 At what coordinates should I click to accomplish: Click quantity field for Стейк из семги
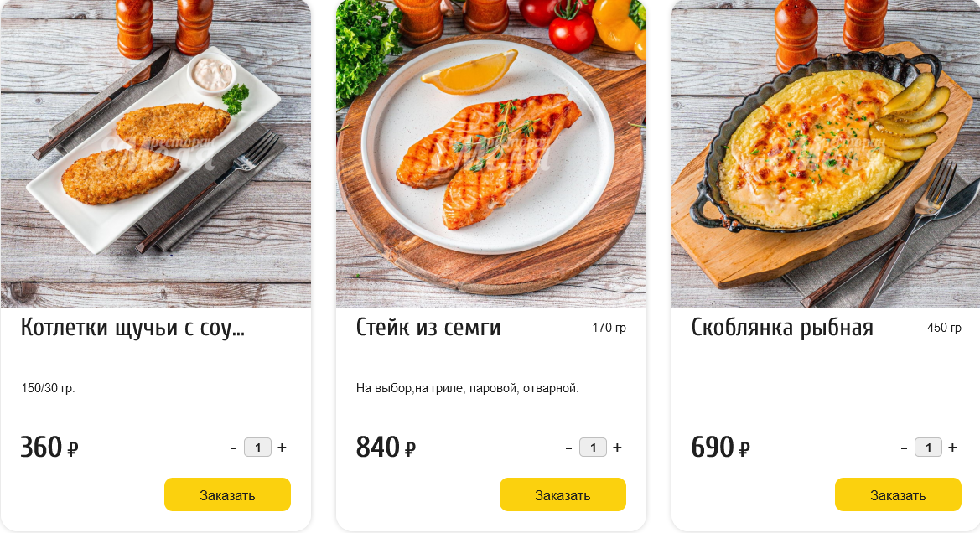click(594, 448)
